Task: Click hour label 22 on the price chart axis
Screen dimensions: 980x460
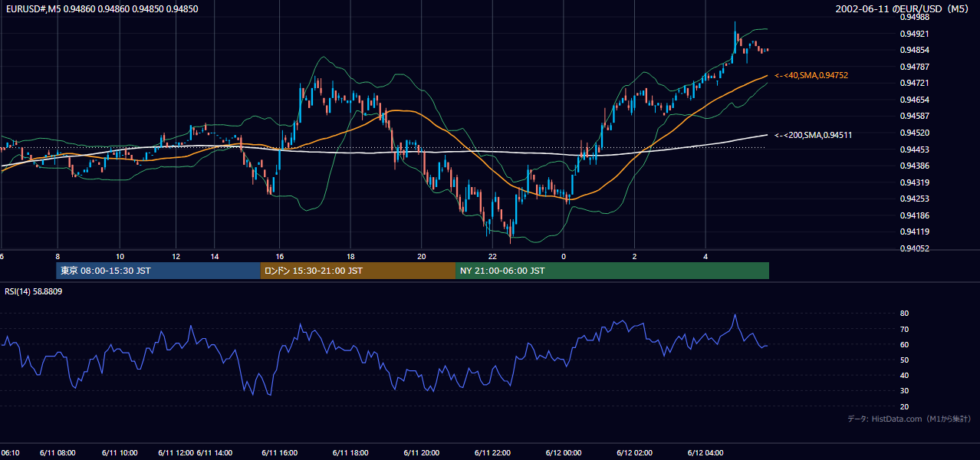Action: pos(492,257)
